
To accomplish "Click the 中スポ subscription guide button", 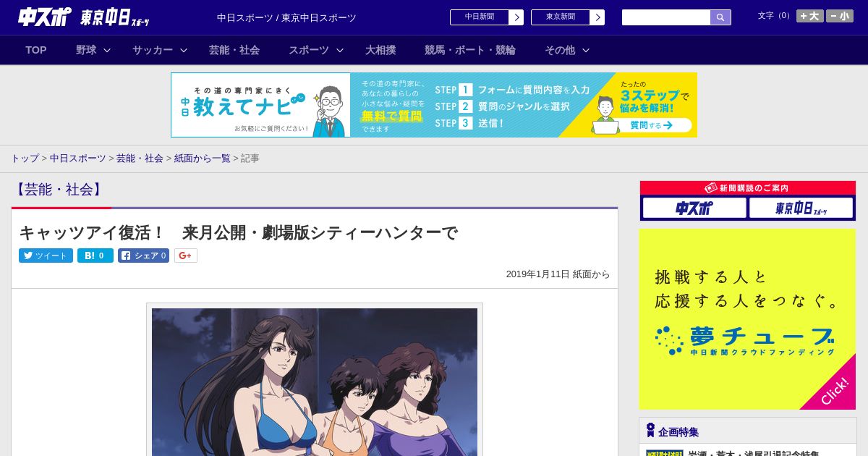I will click(694, 208).
